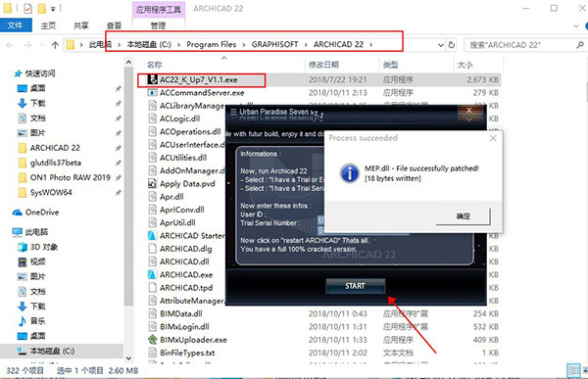588x379 pixels.
Task: Select ARCHICAD Starter file icon
Action: click(152, 235)
